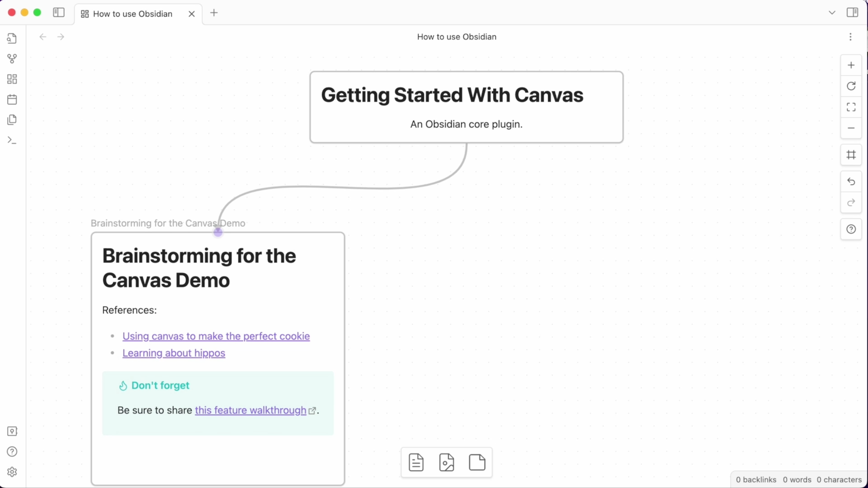Navigate forward arrow
This screenshot has height=488, width=868.
[61, 37]
